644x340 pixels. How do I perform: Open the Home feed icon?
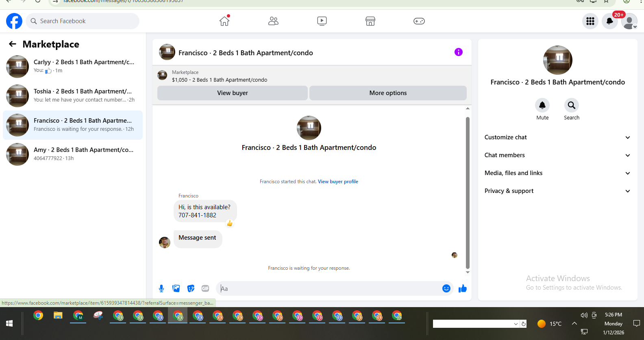coord(224,21)
